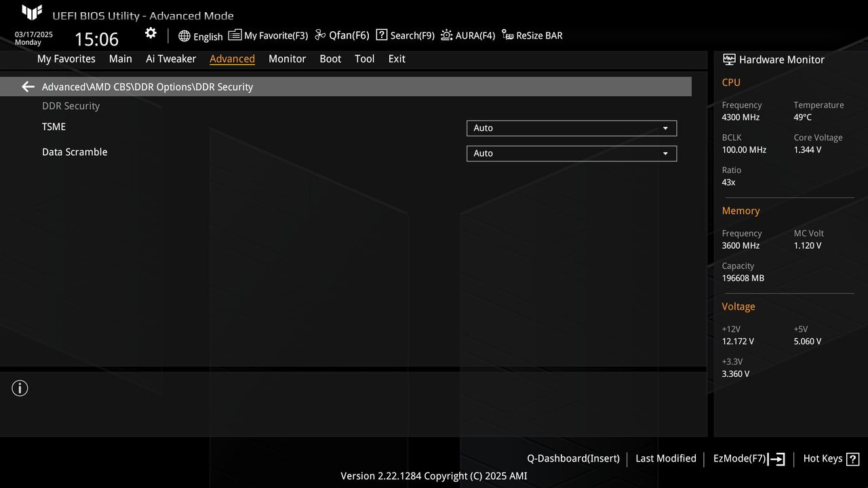868x488 pixels.
Task: Switch to My Favorites tab
Action: (x=66, y=59)
